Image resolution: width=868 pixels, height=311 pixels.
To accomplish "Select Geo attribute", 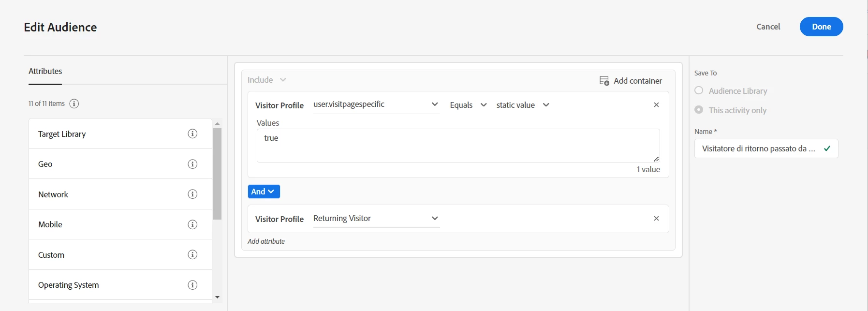I will coord(120,164).
